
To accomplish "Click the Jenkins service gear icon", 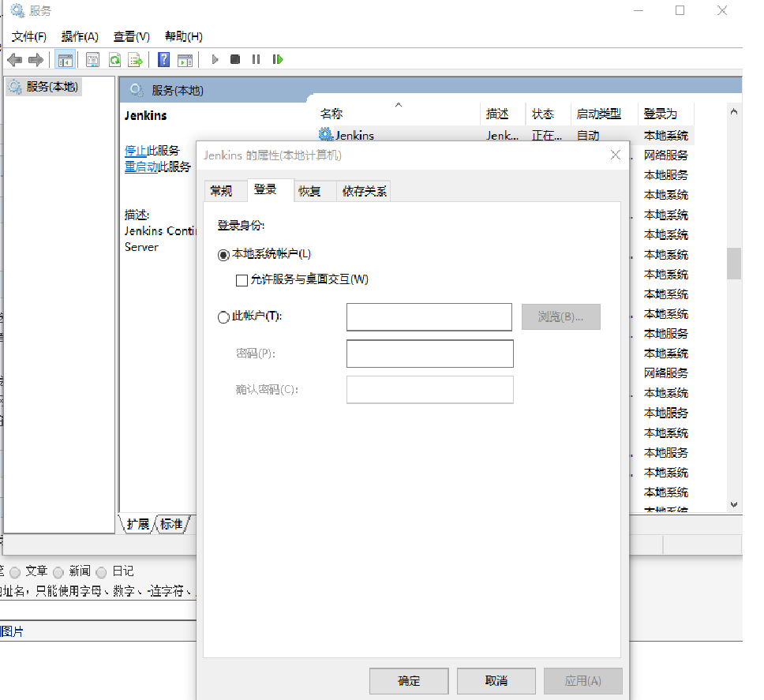I will coord(325,134).
